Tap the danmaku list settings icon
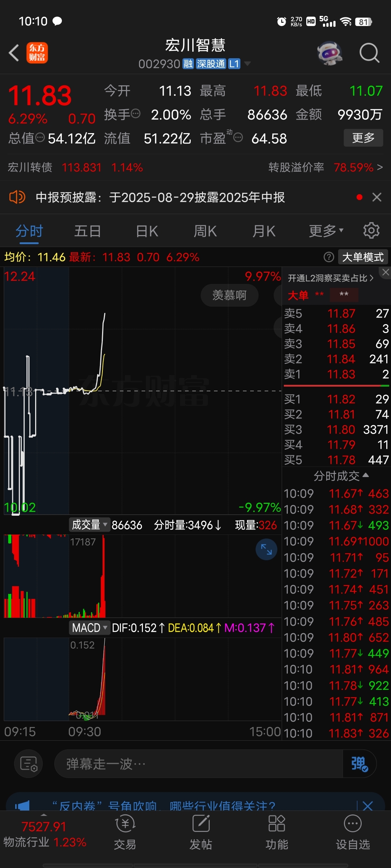 pyautogui.click(x=28, y=763)
